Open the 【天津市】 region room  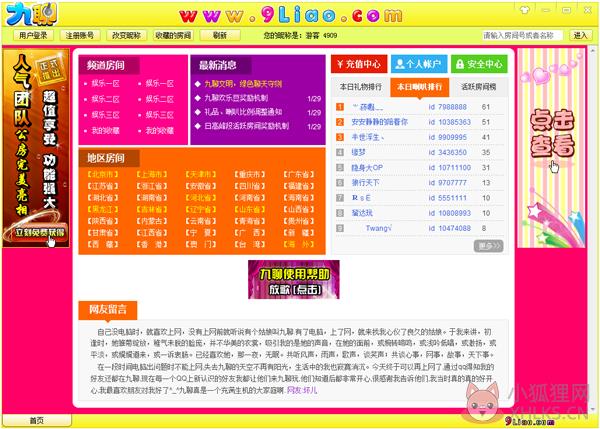click(x=201, y=175)
